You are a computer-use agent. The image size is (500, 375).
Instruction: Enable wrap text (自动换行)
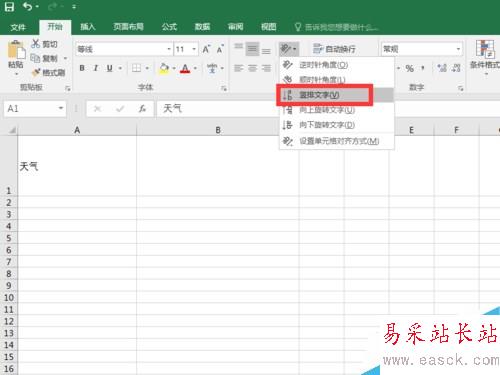click(x=334, y=49)
